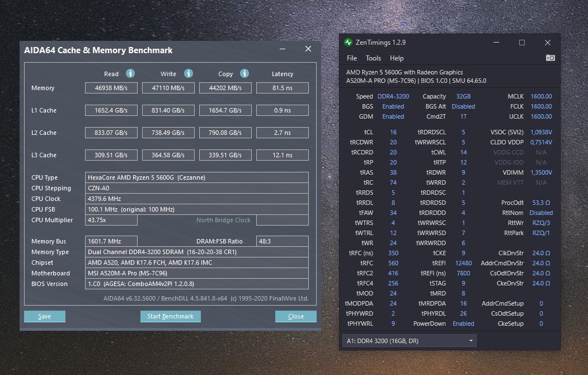Viewport: 588px width, 375px height.
Task: Click the L3 Cache copy value 339.51 GB/s
Action: (x=225, y=155)
